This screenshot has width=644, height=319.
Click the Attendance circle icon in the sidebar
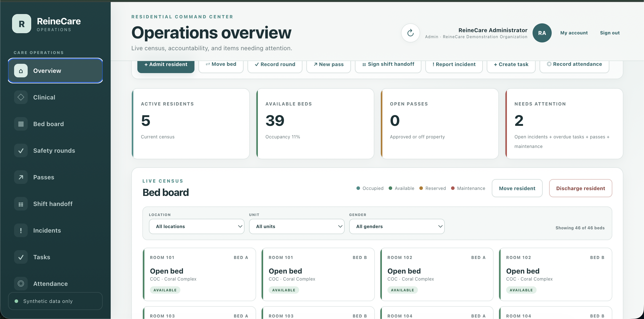point(21,284)
